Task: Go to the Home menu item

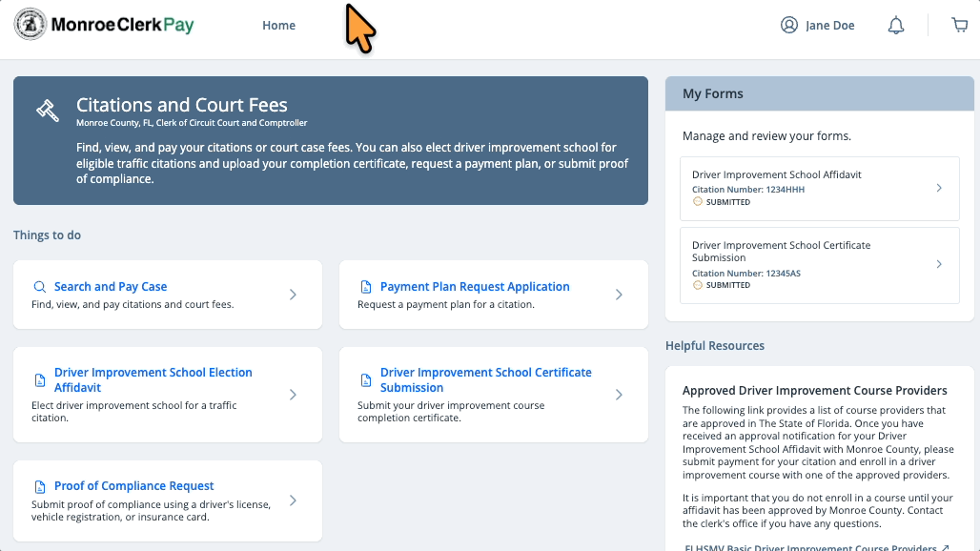Action: [278, 26]
